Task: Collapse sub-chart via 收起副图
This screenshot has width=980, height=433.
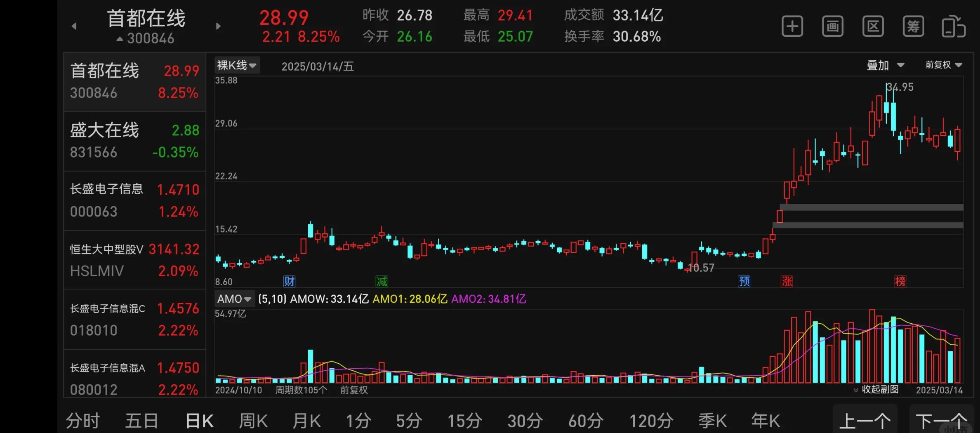Action: [876, 389]
